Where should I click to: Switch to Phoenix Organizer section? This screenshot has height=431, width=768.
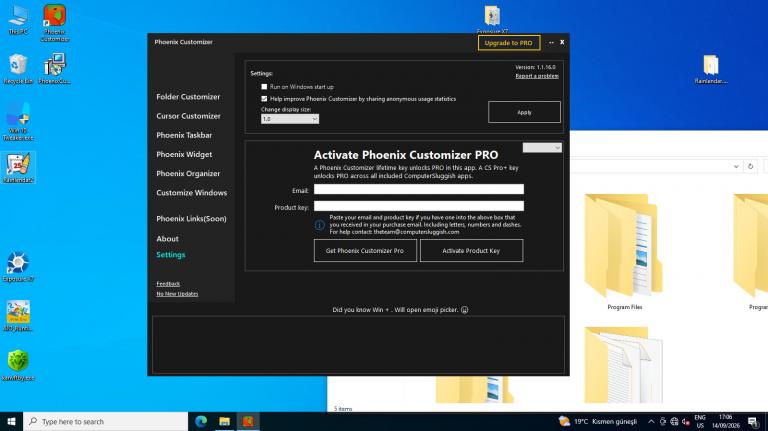[x=188, y=173]
